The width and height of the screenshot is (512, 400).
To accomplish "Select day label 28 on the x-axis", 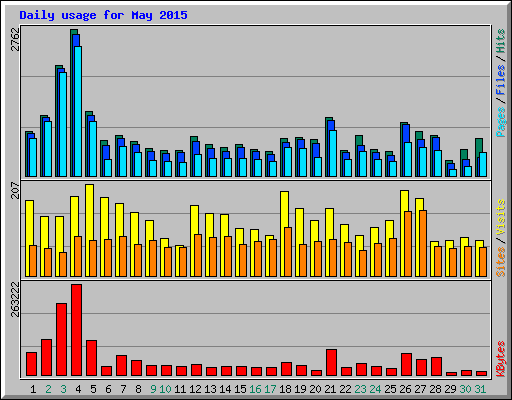I will tap(435, 389).
